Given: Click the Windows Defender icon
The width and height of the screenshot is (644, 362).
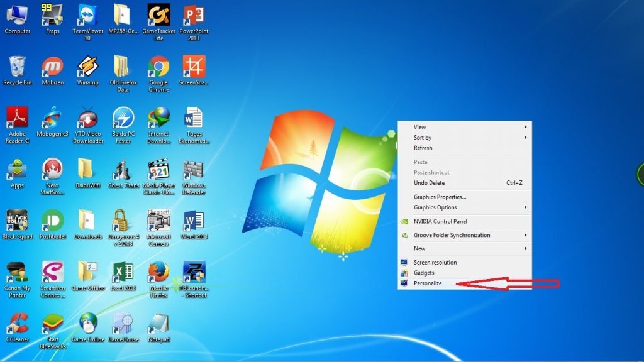Looking at the screenshot, I should coord(194,169).
